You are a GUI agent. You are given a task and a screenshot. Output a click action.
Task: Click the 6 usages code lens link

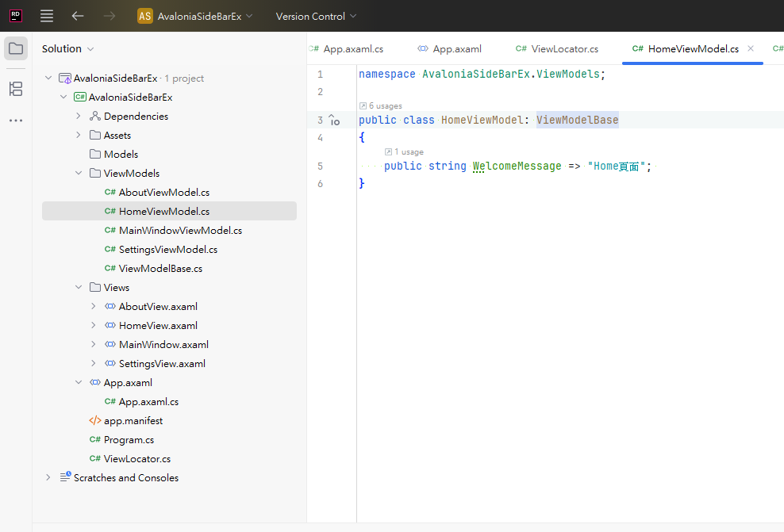tap(385, 105)
